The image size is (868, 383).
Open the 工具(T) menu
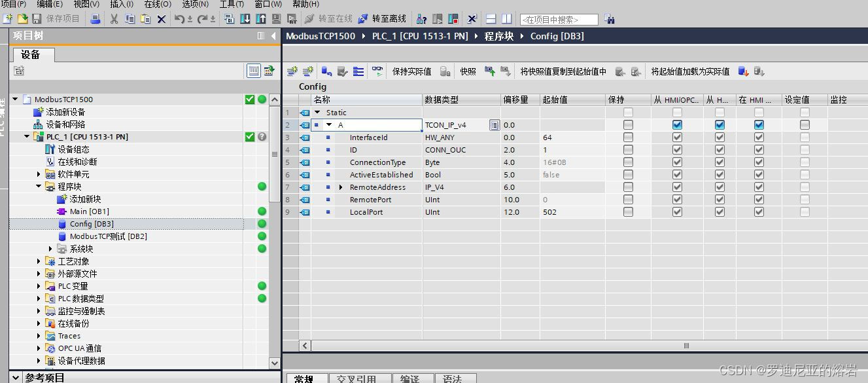232,4
